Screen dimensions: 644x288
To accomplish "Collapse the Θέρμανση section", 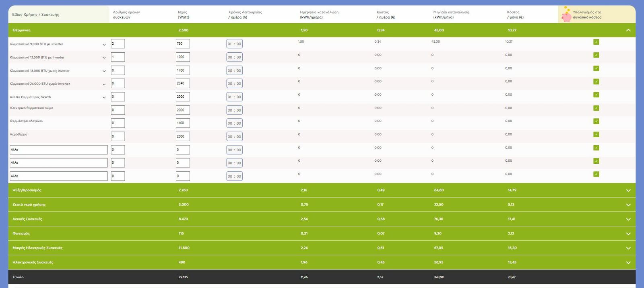I will click(x=628, y=30).
